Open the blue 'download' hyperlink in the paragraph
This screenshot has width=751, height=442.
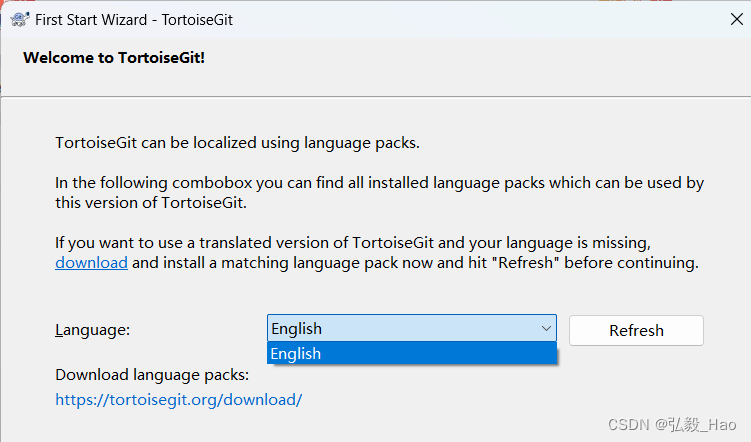click(91, 263)
